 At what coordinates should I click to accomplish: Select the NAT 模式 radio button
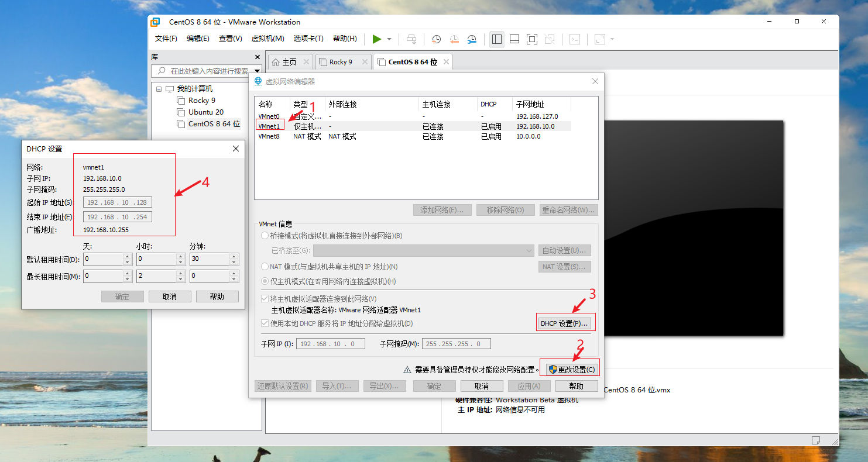(x=265, y=267)
